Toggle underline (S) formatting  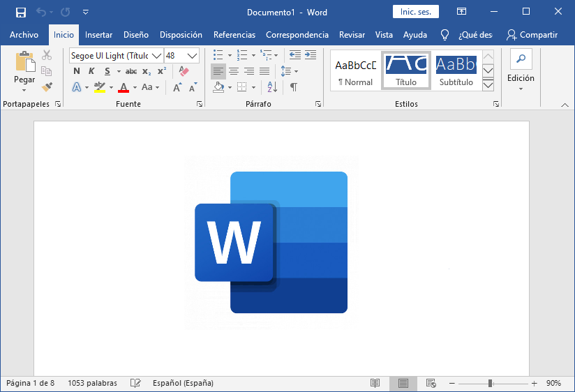[107, 71]
